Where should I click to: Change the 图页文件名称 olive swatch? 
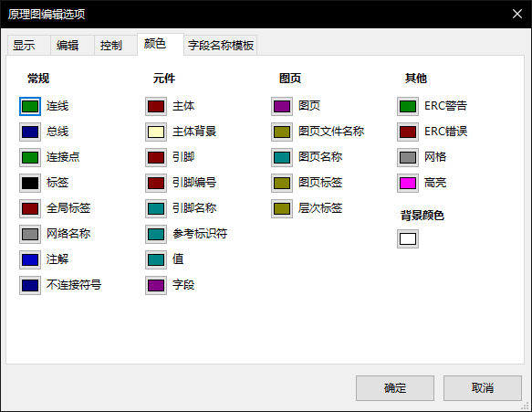point(282,132)
